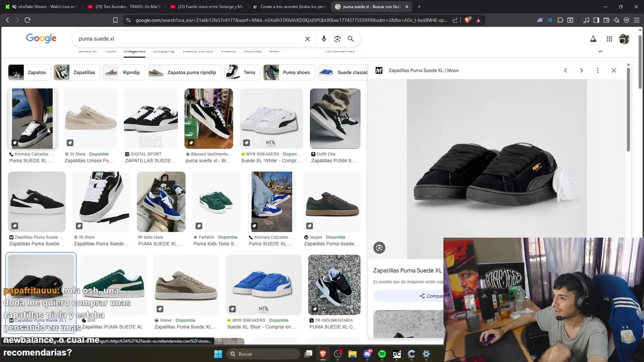Close the puma suede xl tab
Image resolution: width=644 pixels, height=362 pixels.
407,7
